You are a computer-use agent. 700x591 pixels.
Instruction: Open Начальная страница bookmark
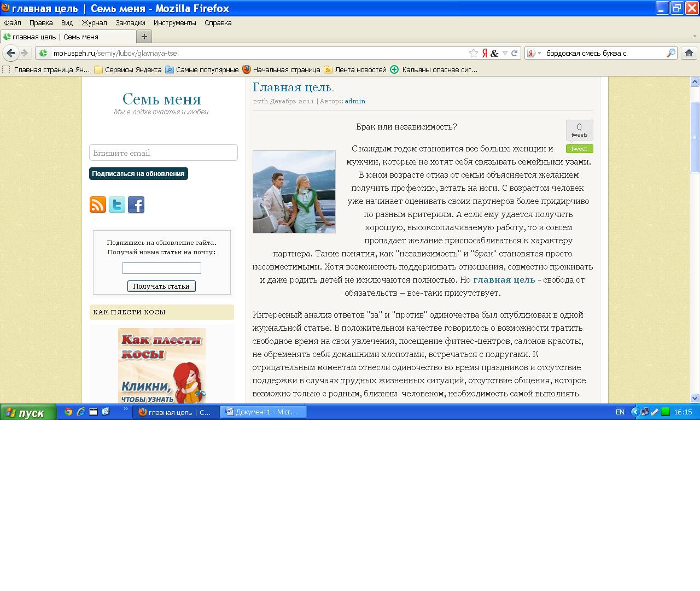pos(281,69)
